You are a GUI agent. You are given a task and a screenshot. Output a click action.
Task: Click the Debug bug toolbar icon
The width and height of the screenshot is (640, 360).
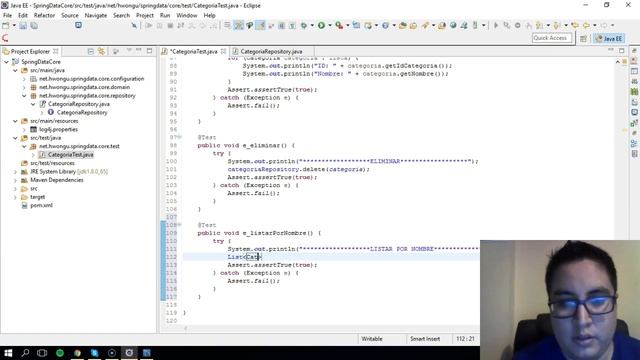tap(304, 25)
